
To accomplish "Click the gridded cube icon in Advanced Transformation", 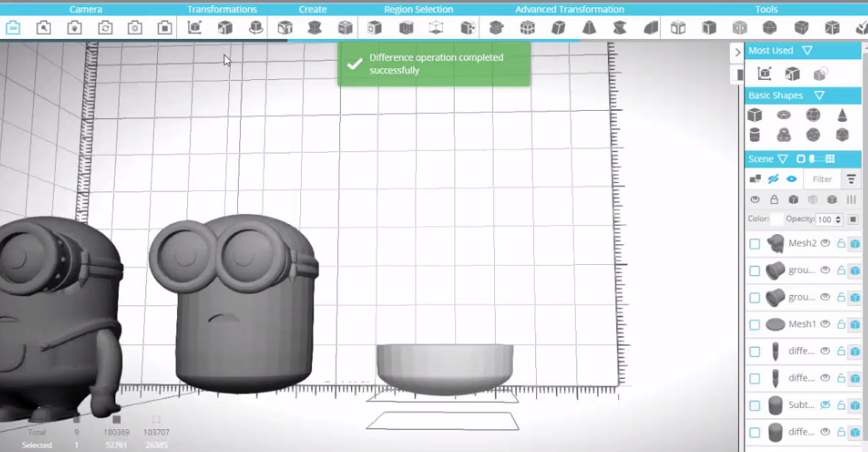I will click(x=527, y=28).
